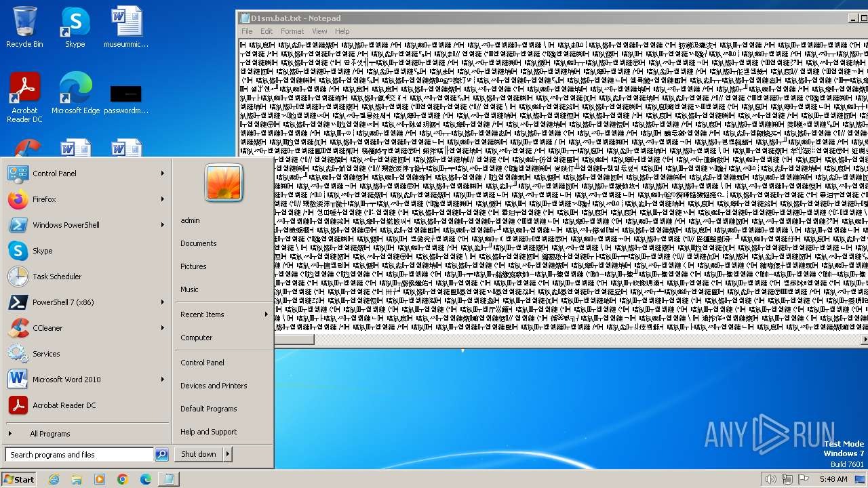Click the user account flower picture
The width and height of the screenshot is (868, 488).
pyautogui.click(x=224, y=183)
